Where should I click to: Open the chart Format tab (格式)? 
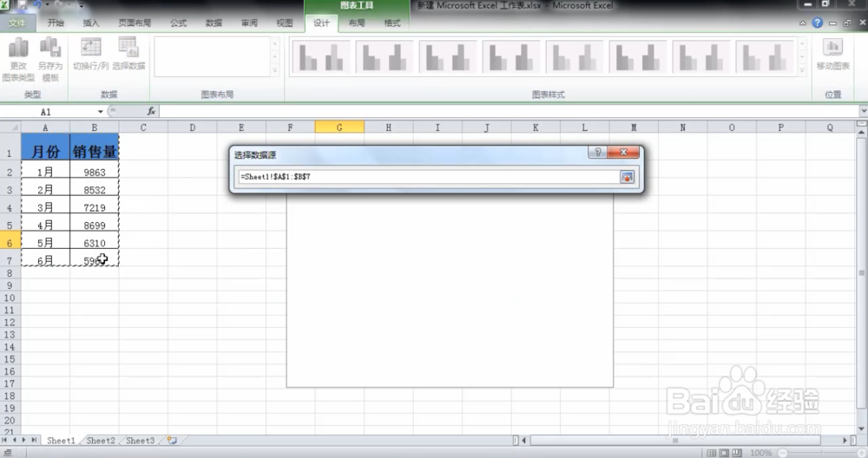click(392, 23)
